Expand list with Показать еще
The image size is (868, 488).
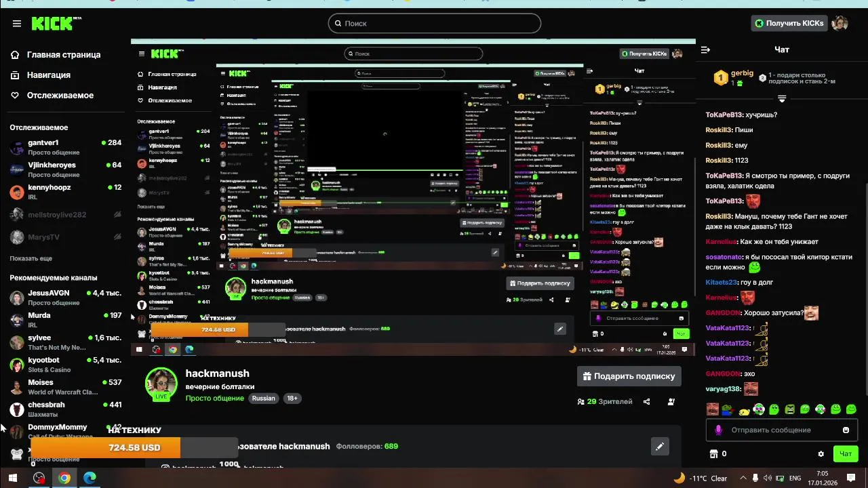pyautogui.click(x=31, y=258)
